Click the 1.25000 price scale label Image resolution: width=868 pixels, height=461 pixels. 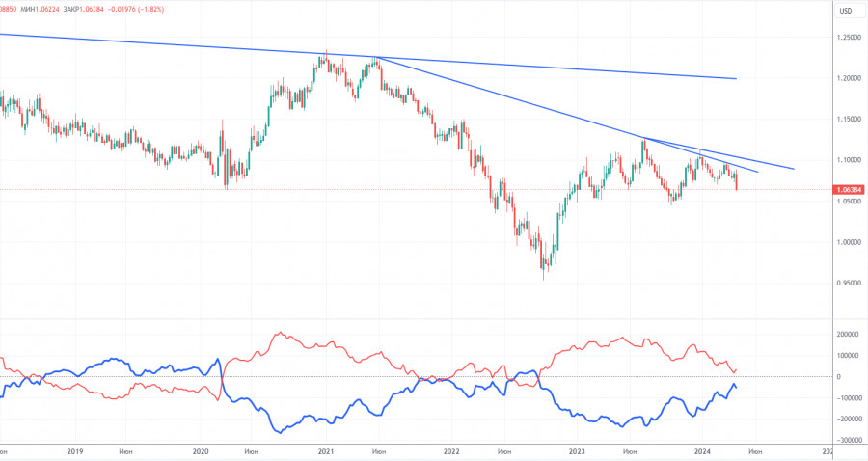(849, 37)
